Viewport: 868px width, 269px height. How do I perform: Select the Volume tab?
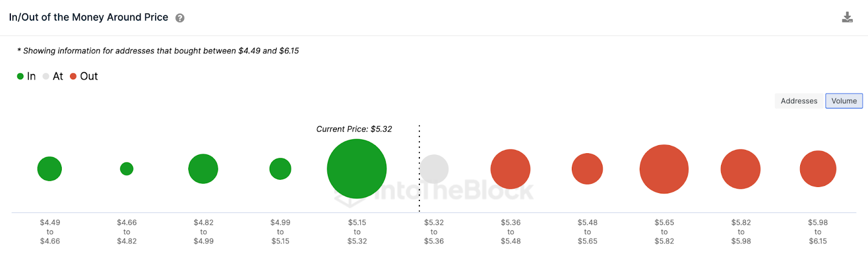(x=844, y=101)
